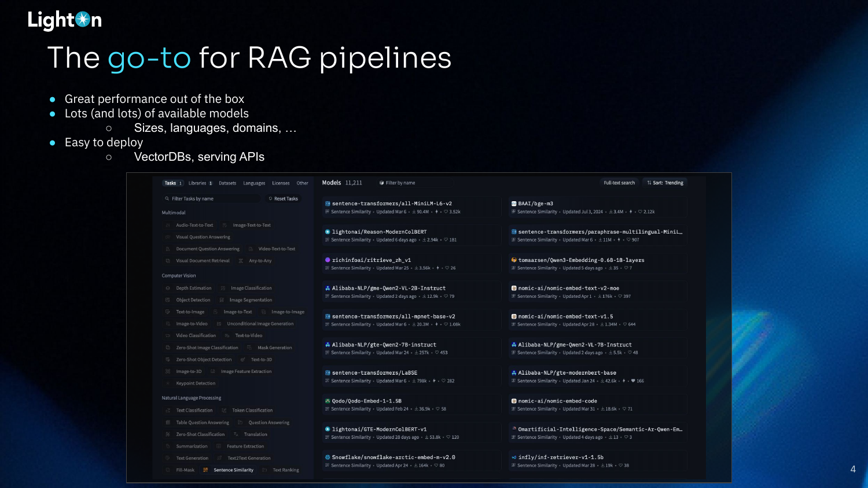The height and width of the screenshot is (488, 868).
Task: Choose the Zero-Shot Classification task filter
Action: [x=195, y=434]
